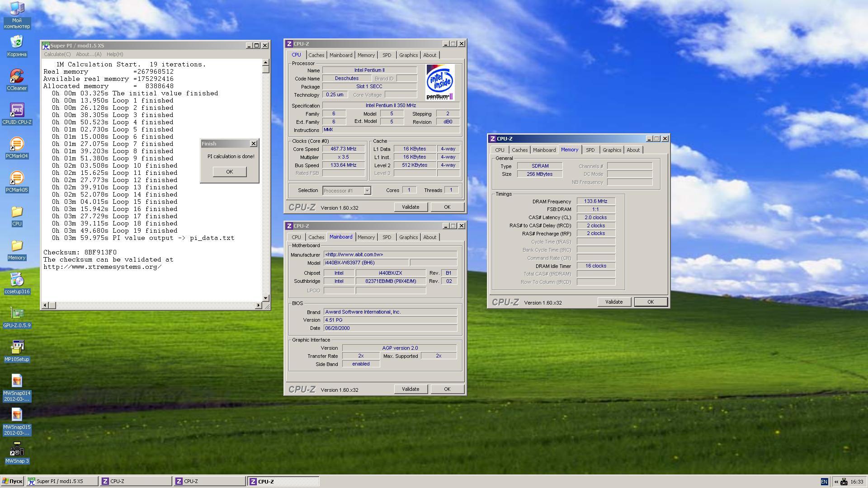Open About tab in top CPU-Z window
Image resolution: width=868 pixels, height=488 pixels.
[x=430, y=55]
